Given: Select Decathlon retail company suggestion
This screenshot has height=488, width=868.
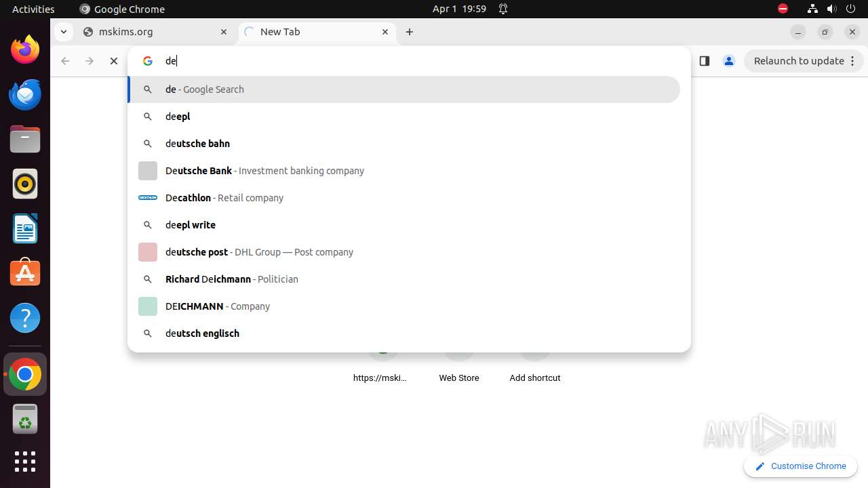Looking at the screenshot, I should point(404,198).
